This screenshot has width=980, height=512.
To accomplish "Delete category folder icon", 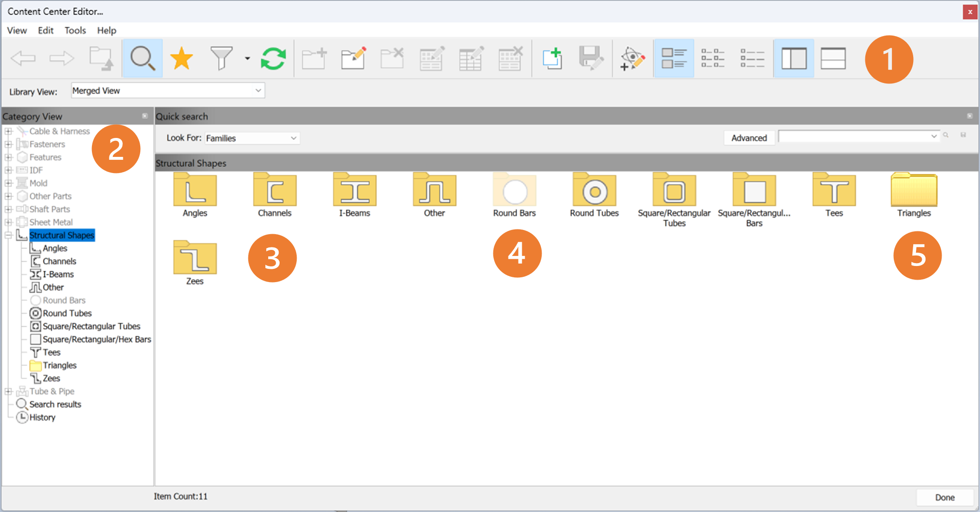I will pos(392,59).
